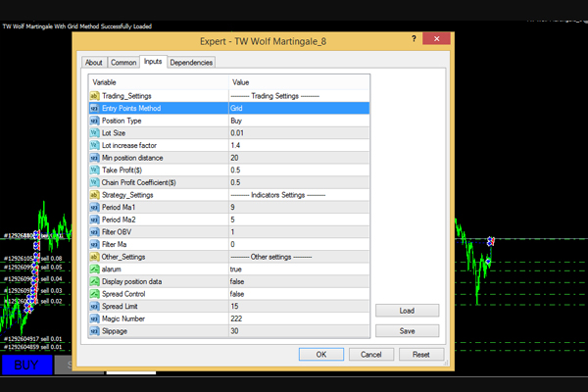Open Spread Control value false
This screenshot has height=392, width=588.
(x=299, y=294)
